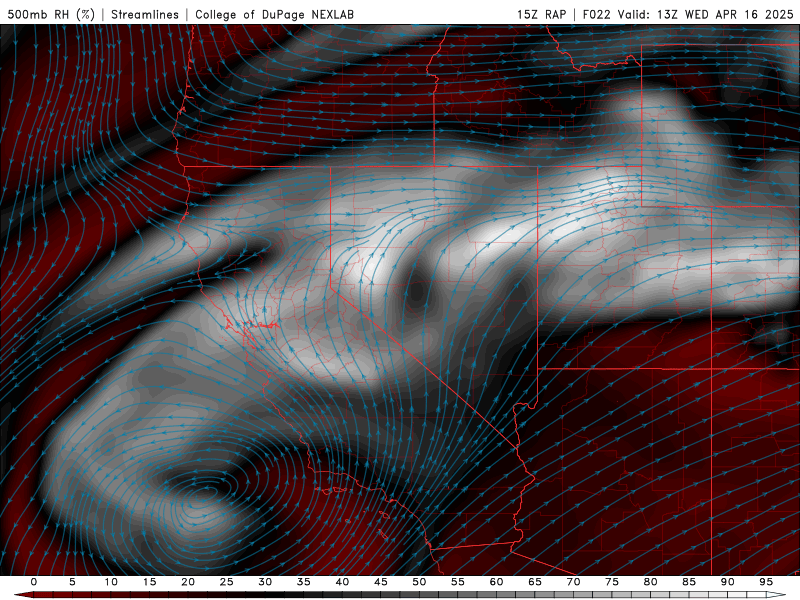This screenshot has height=600, width=800.
Task: Click the colorbar label "80"
Action: [650, 582]
